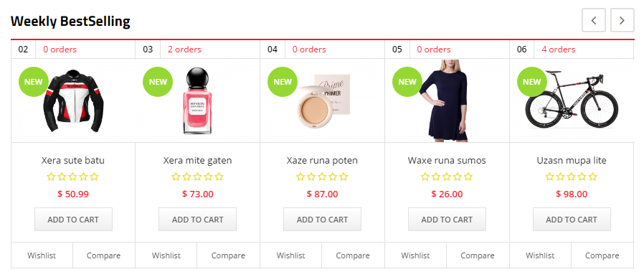Compare the Waxe runa sumos product
Image resolution: width=644 pixels, height=277 pixels.
pyautogui.click(x=477, y=255)
